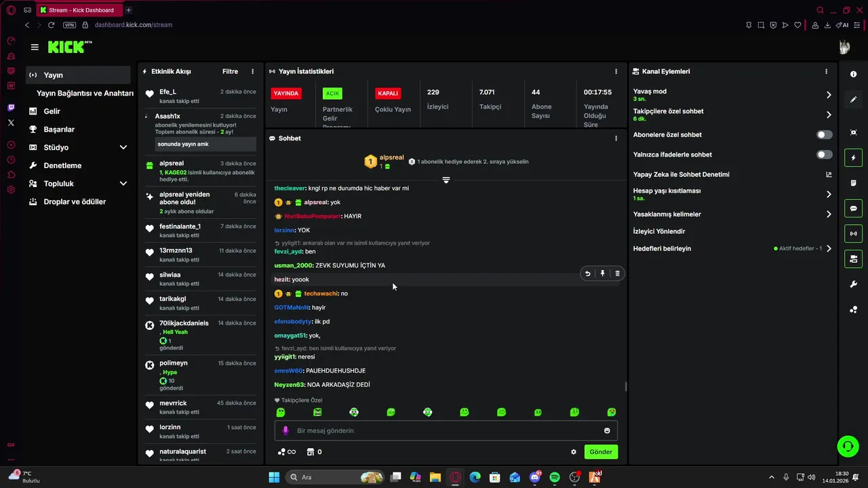The height and width of the screenshot is (488, 868).
Task: Click the chat scrollbar thumb
Action: [x=625, y=386]
